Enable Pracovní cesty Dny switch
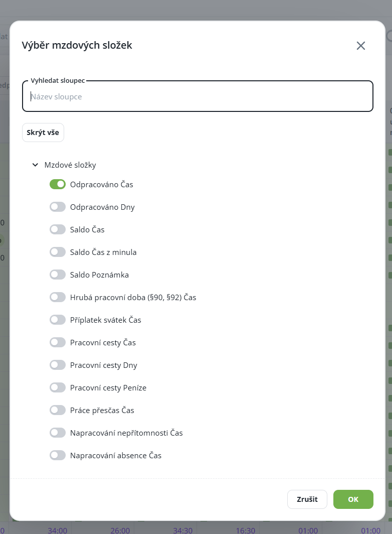Image resolution: width=392 pixels, height=534 pixels. point(58,365)
